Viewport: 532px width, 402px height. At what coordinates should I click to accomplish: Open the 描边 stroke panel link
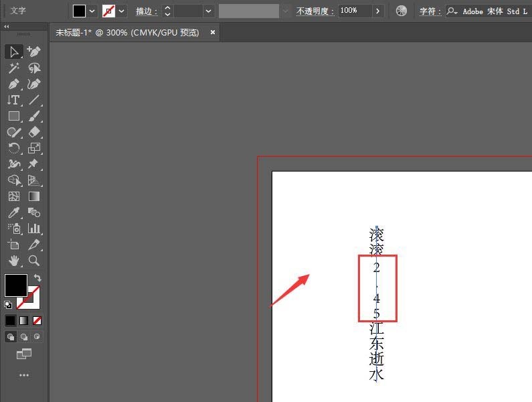coord(147,11)
